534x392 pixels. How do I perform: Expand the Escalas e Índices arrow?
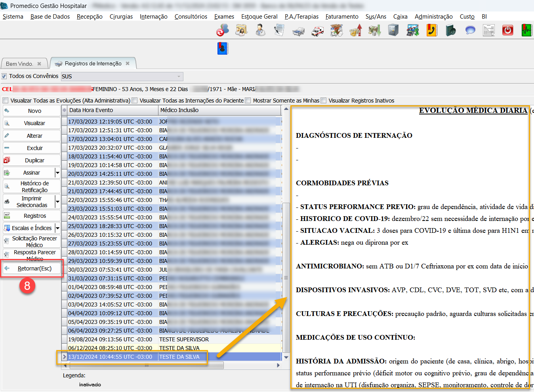[57, 228]
